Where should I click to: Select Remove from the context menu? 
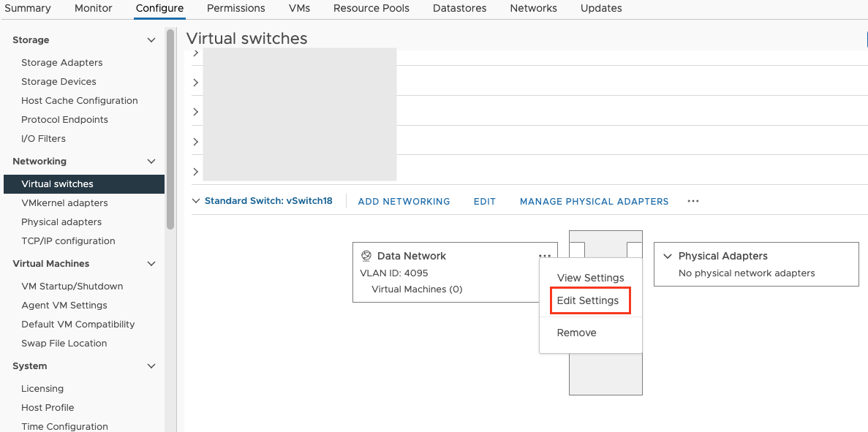577,333
